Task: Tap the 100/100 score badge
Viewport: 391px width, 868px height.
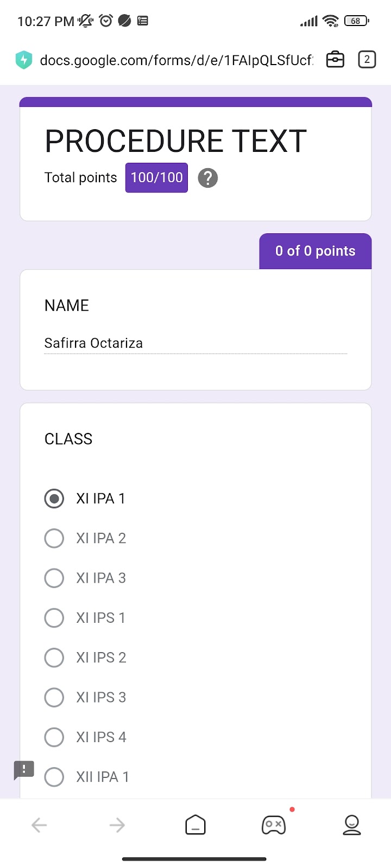Action: 156,178
